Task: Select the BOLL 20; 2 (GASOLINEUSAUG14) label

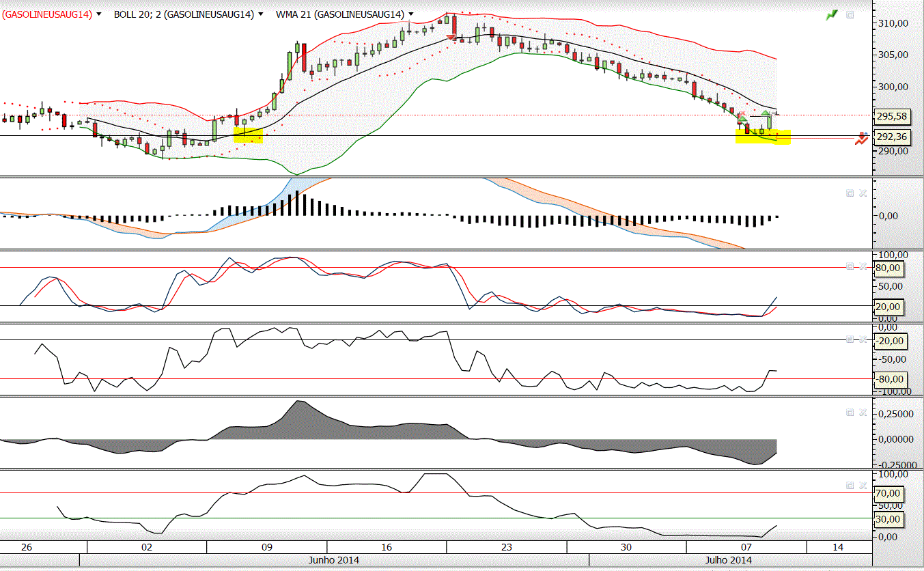Action: [x=184, y=14]
